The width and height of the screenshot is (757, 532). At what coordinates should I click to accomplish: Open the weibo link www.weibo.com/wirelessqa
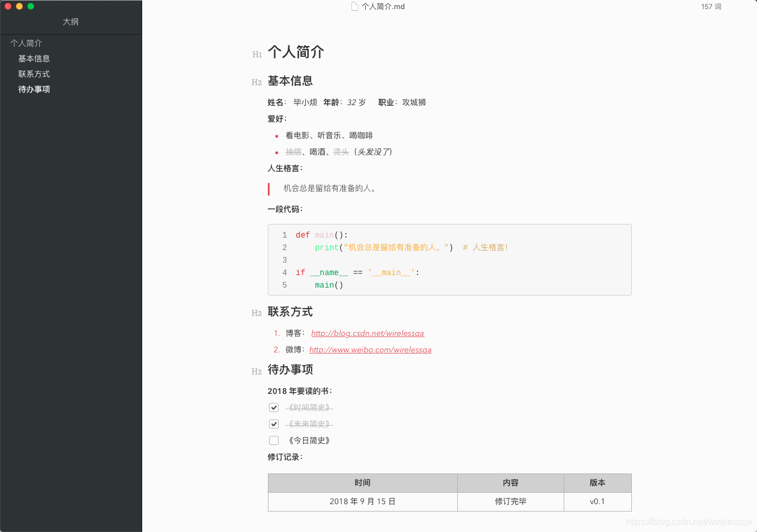pyautogui.click(x=370, y=350)
